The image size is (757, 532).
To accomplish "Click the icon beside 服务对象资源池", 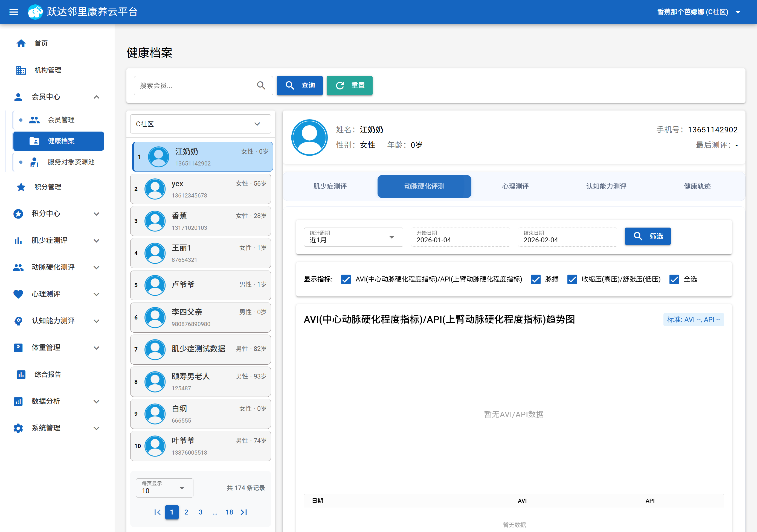I will [x=34, y=162].
